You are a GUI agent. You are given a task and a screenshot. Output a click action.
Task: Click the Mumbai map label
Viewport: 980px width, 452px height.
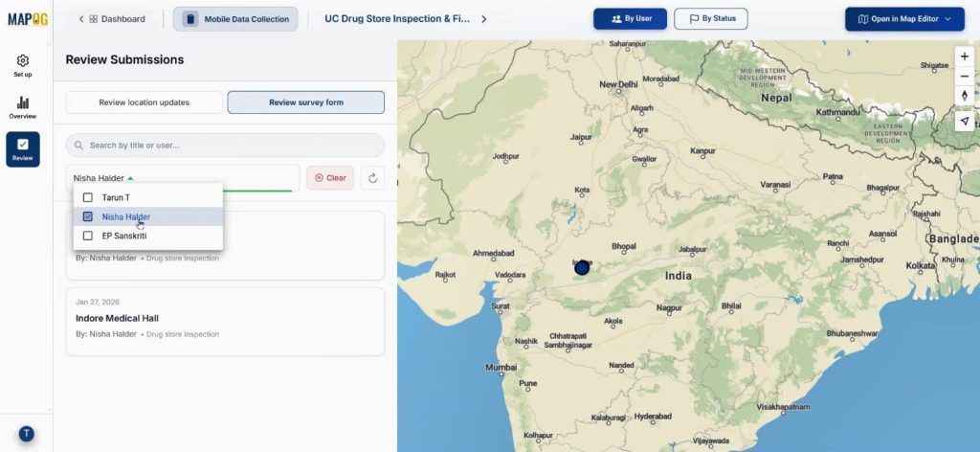point(501,368)
